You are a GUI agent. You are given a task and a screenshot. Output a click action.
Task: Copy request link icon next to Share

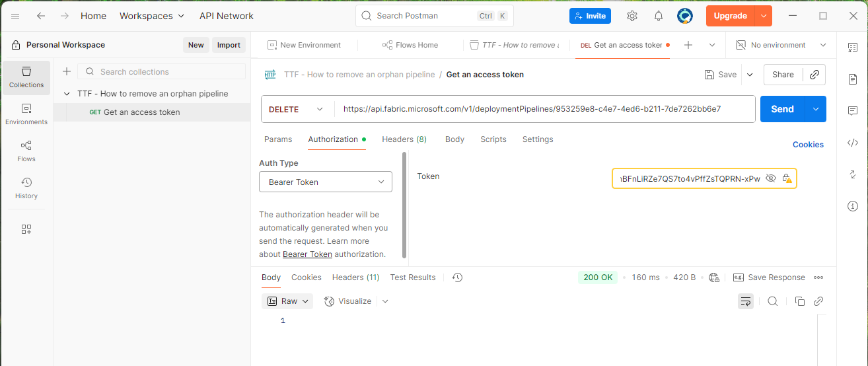click(x=814, y=75)
